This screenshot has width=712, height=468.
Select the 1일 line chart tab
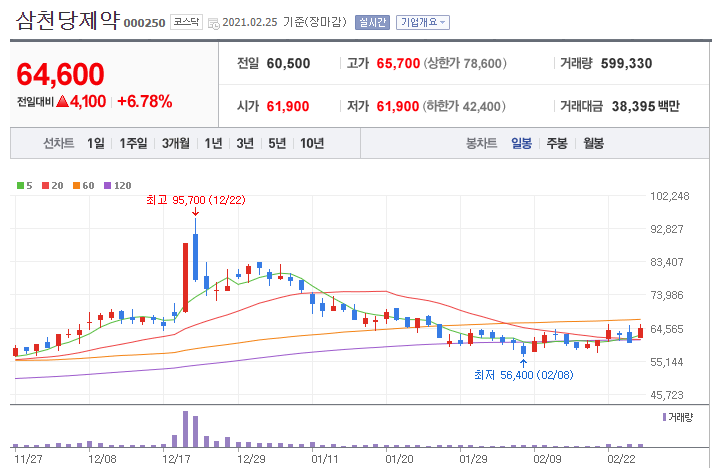tap(96, 143)
